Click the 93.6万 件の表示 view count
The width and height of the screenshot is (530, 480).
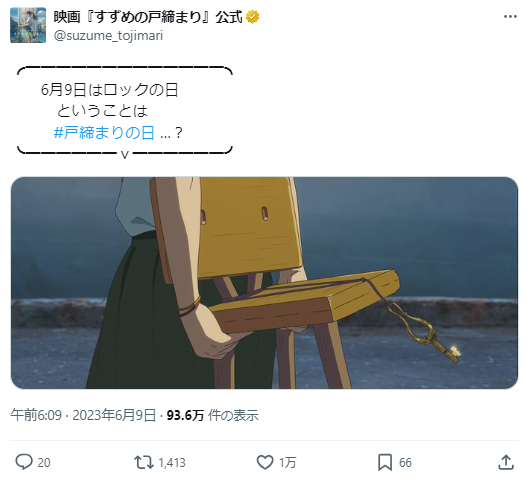[213, 415]
